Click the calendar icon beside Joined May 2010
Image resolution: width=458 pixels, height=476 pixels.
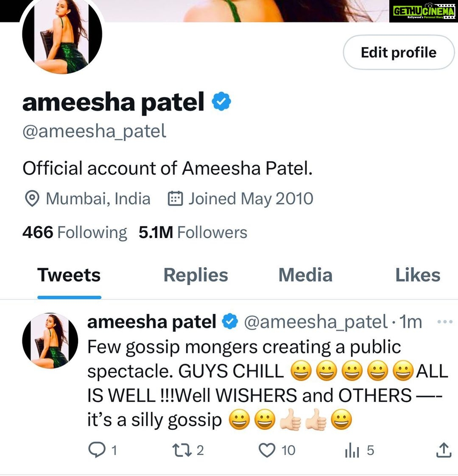[176, 199]
